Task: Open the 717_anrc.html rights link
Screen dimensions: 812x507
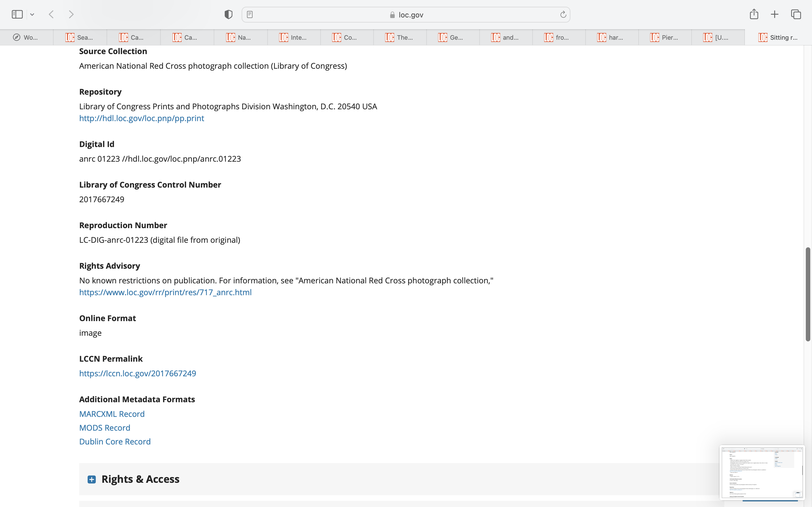Action: [x=165, y=292]
